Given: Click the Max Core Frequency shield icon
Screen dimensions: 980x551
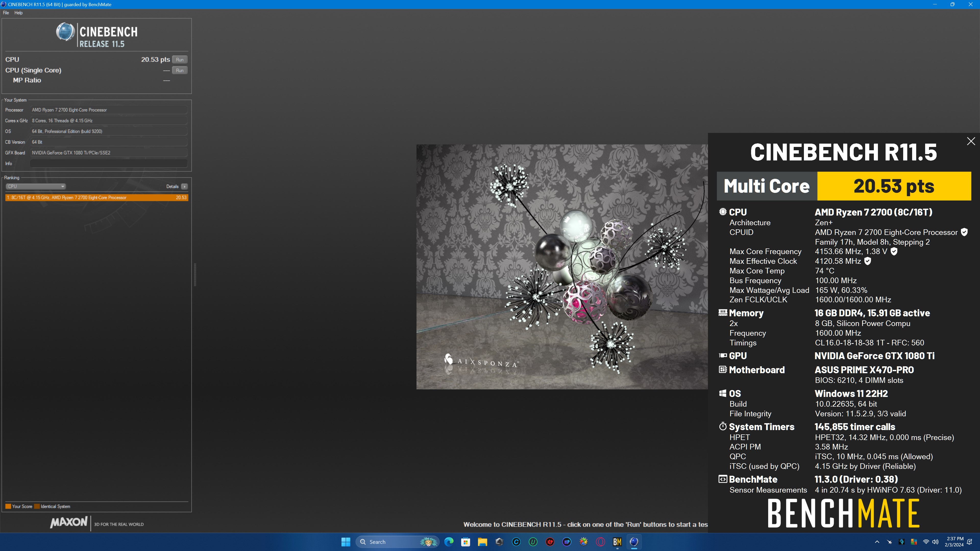Looking at the screenshot, I should coord(894,251).
